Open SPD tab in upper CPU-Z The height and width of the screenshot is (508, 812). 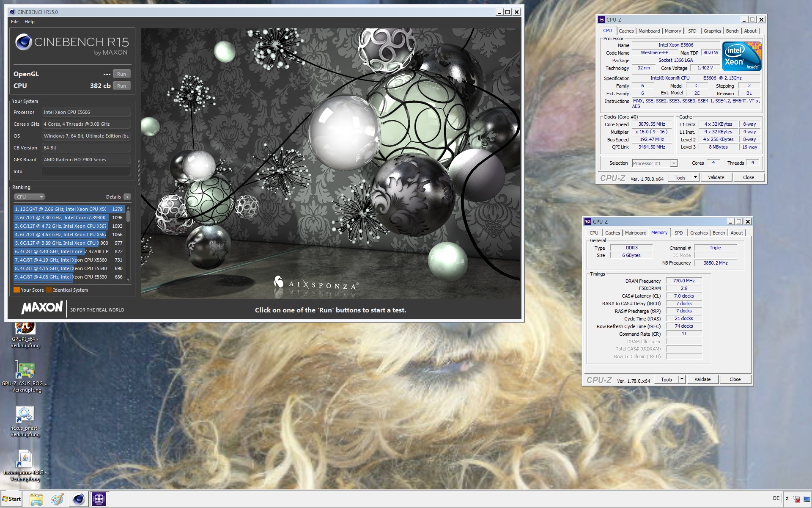(x=692, y=31)
